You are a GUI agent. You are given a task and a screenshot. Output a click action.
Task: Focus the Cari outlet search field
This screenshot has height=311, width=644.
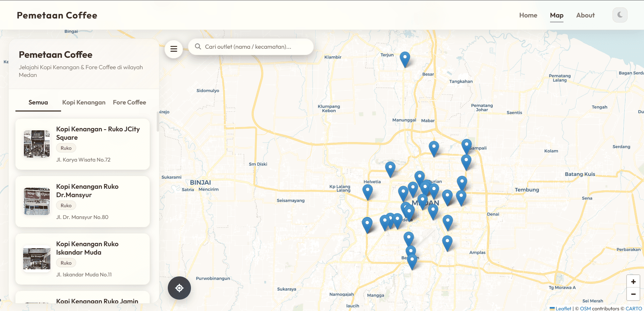[251, 47]
